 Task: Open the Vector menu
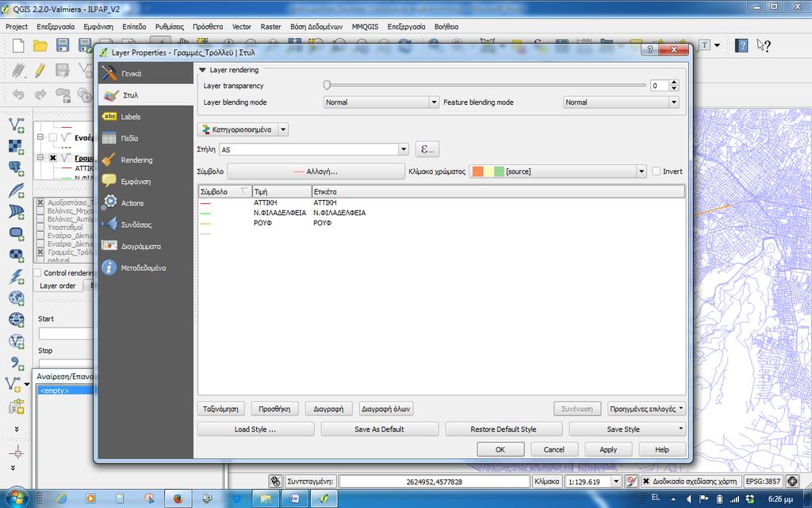pos(241,26)
